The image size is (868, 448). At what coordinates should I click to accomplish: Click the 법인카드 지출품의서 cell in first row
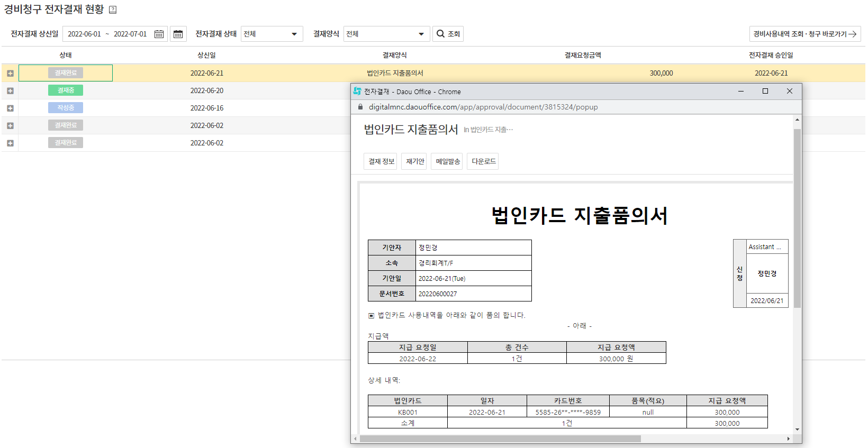[x=395, y=73]
